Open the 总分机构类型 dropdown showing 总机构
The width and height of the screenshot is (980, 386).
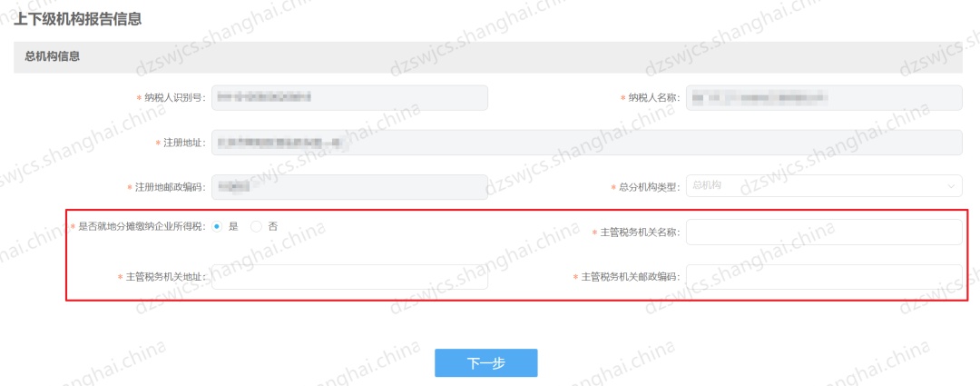click(824, 186)
